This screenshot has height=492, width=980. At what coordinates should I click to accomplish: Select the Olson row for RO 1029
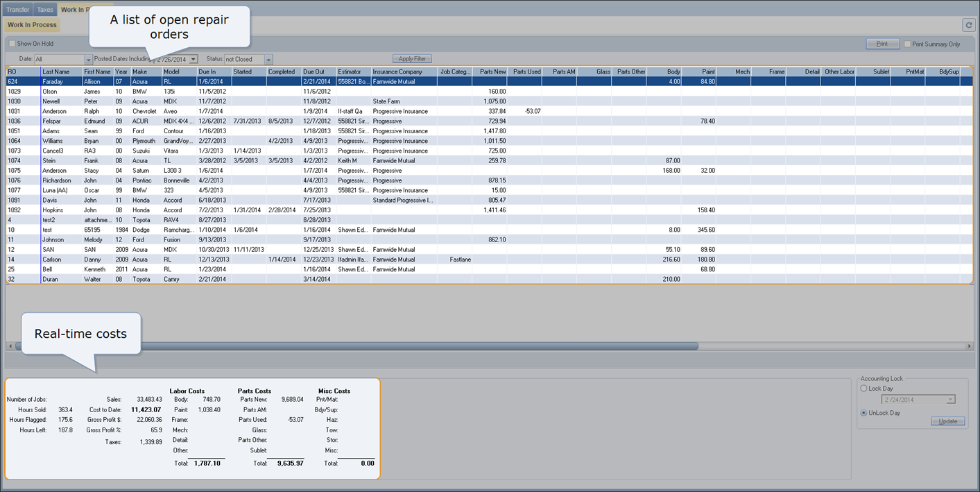pyautogui.click(x=489, y=91)
